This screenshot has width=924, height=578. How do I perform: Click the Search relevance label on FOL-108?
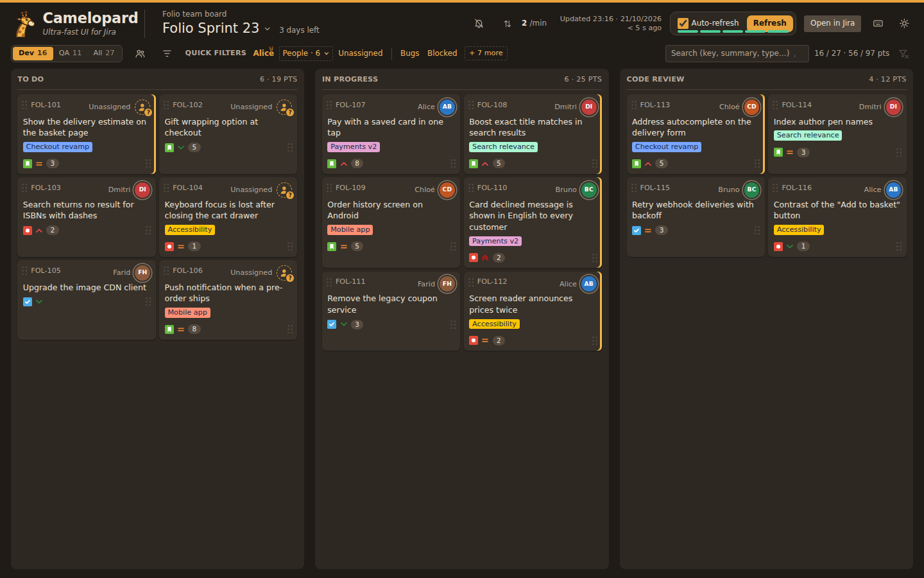pos(504,147)
